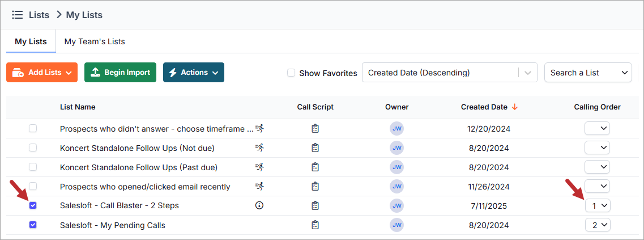Select the My Lists tab
Viewport: 644px width, 240px height.
point(31,41)
